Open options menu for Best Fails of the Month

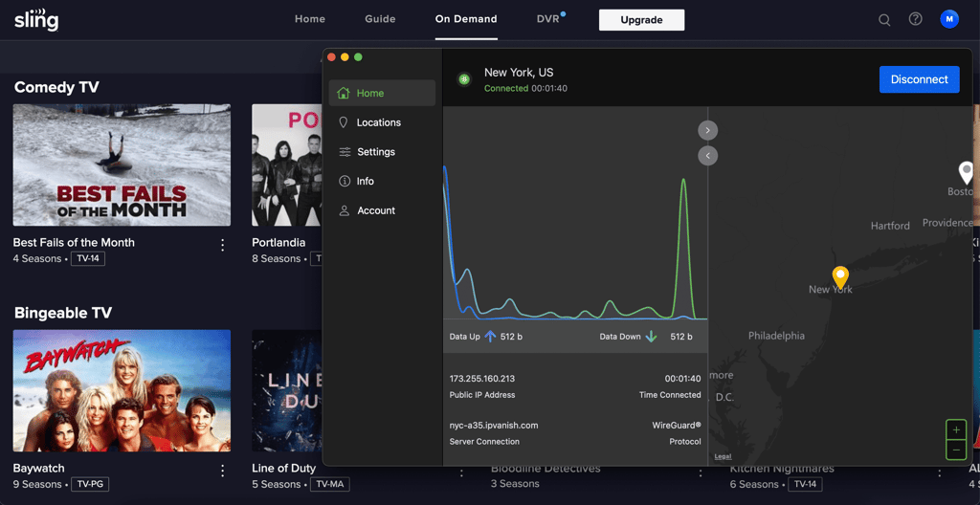222,245
